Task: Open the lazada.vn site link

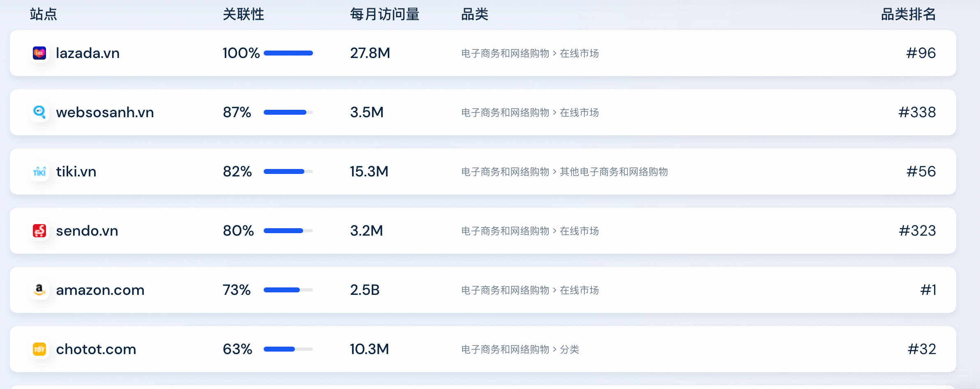Action: [87, 53]
